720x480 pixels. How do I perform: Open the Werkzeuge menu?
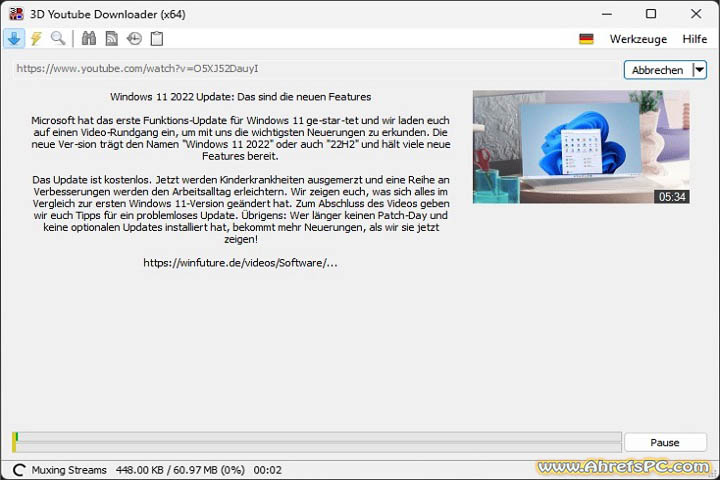click(x=638, y=39)
